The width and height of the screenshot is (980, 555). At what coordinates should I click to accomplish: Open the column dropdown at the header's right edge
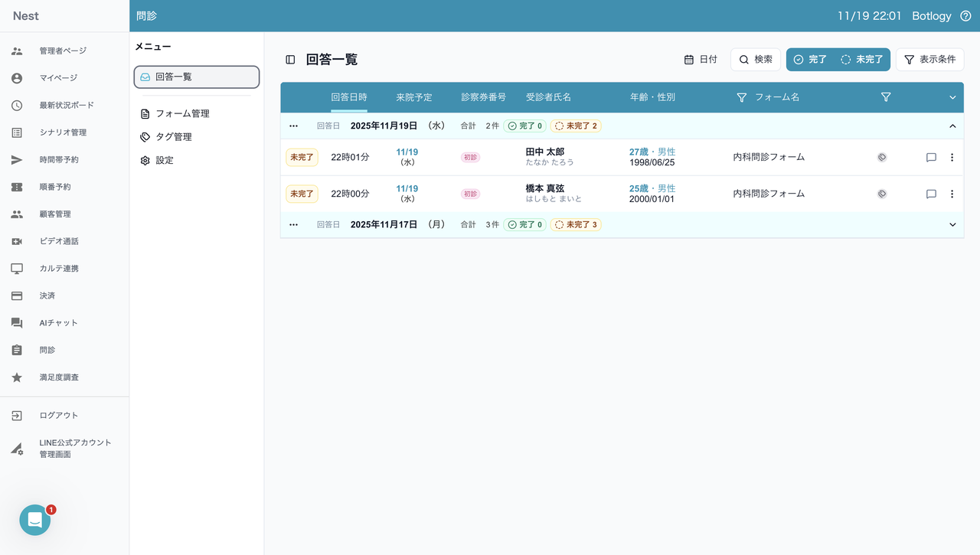[x=952, y=97]
